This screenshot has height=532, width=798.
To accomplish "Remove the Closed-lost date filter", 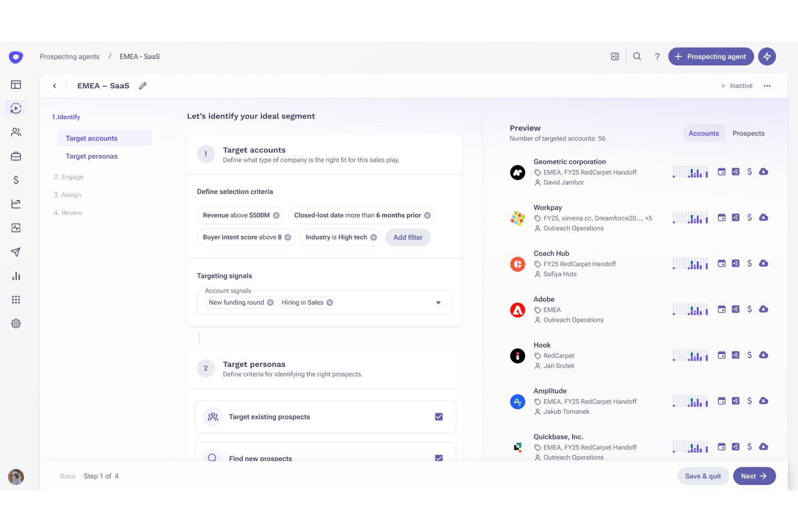I will pos(427,215).
